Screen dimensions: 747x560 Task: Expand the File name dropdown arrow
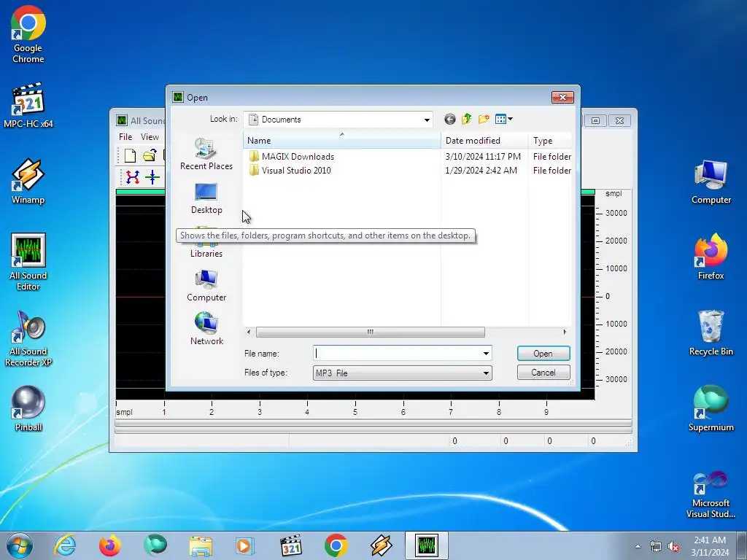[x=486, y=354]
